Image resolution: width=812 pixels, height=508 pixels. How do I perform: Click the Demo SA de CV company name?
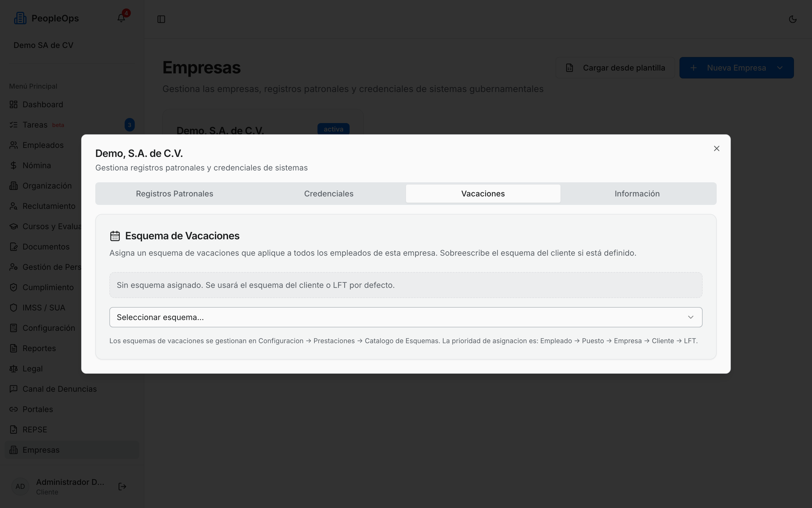point(43,45)
